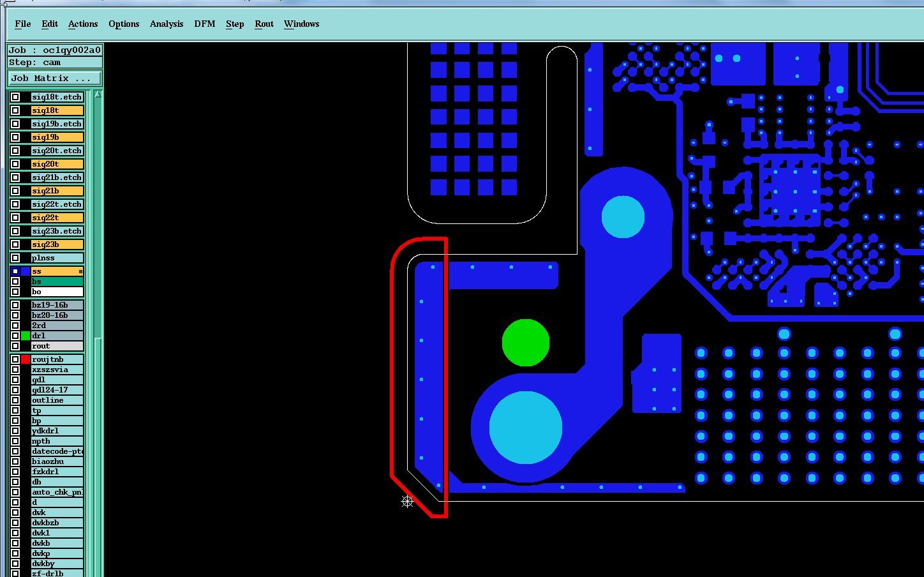Screen dimensions: 924x577
Task: Select the xzszsvia layer name
Action: (57, 370)
